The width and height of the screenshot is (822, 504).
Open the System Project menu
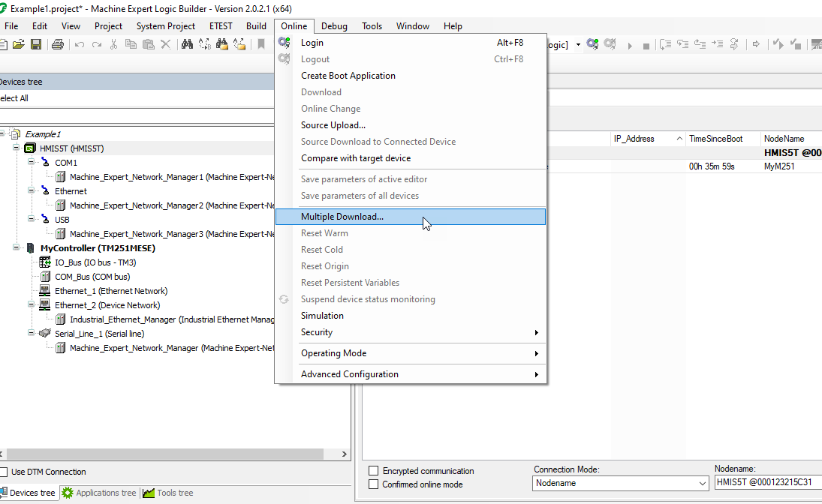[166, 26]
